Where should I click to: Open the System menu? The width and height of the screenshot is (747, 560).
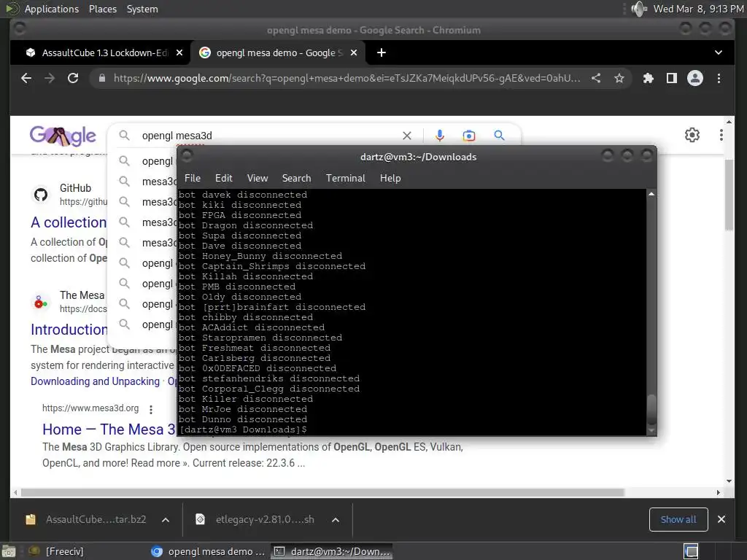coord(142,9)
